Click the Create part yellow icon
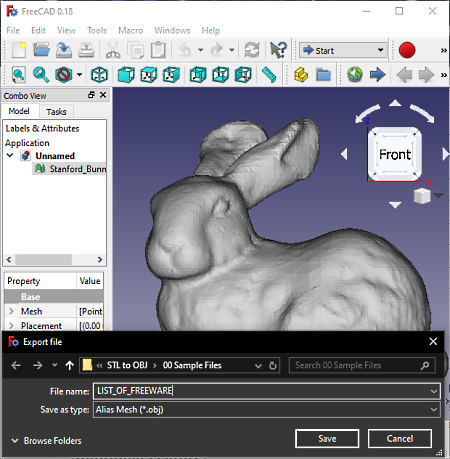This screenshot has width=450, height=459. (x=301, y=75)
